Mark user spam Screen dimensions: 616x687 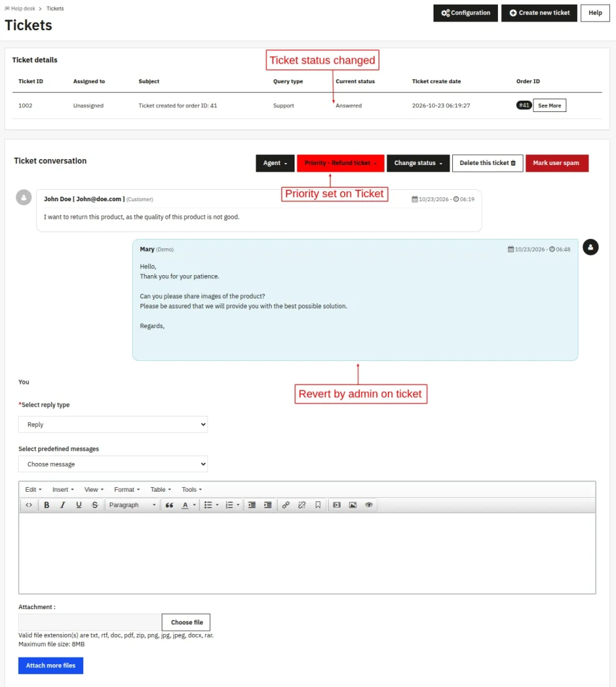pyautogui.click(x=557, y=163)
